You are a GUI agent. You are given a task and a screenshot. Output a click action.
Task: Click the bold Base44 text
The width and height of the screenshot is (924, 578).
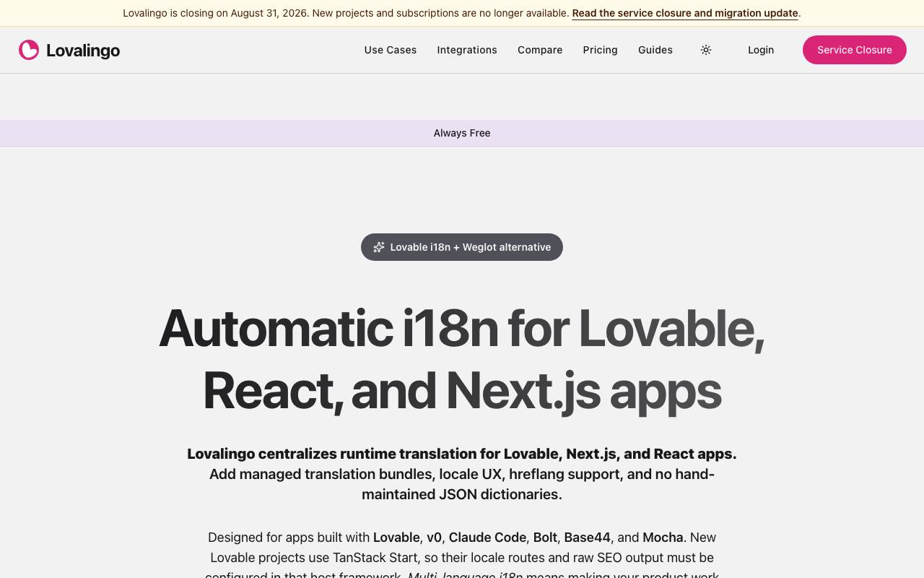tap(587, 538)
